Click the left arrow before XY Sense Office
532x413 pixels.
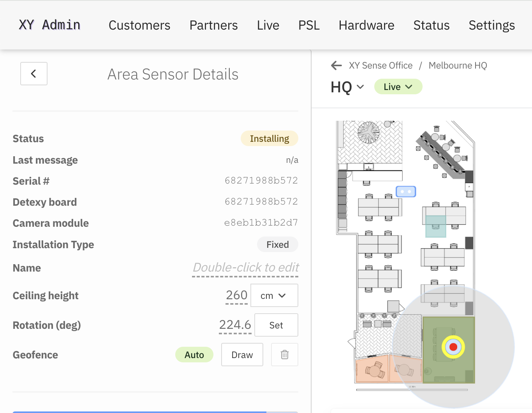[336, 65]
